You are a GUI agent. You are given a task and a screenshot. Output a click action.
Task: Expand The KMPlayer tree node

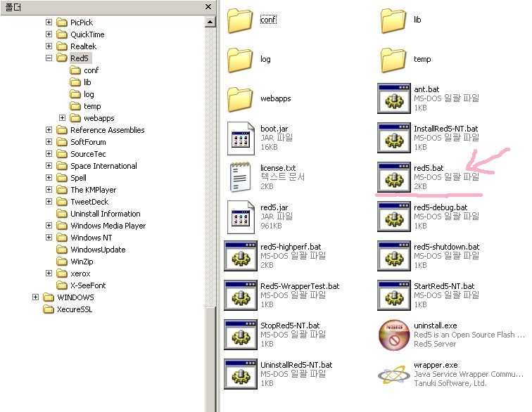coord(49,190)
